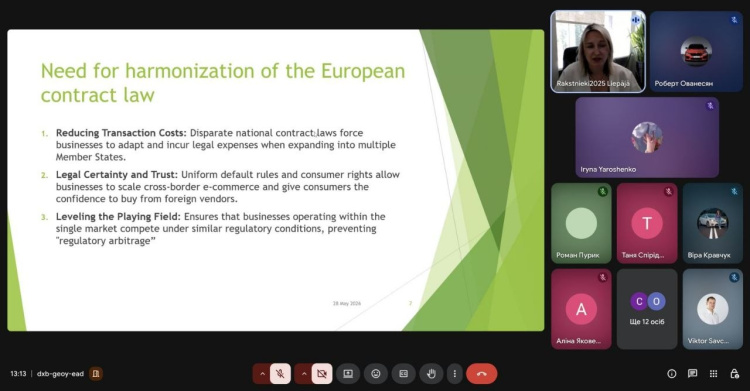Select Роберт Оганесян participant tile
Viewport: 750px width, 391px height.
(x=696, y=52)
